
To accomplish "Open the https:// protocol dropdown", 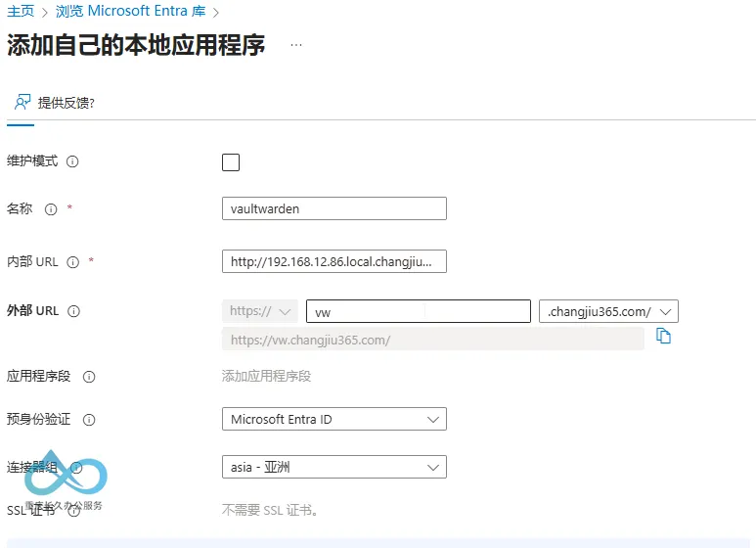I will (260, 311).
